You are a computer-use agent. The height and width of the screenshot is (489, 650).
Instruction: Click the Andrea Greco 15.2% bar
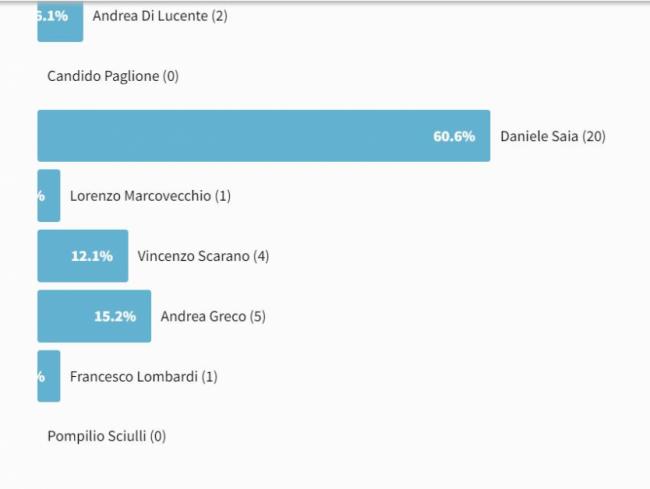tap(94, 316)
